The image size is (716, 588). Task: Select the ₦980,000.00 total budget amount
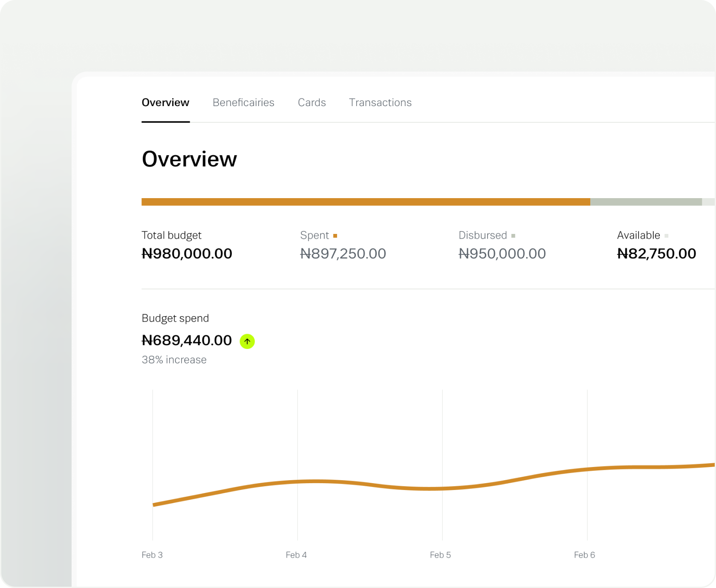[x=187, y=254]
